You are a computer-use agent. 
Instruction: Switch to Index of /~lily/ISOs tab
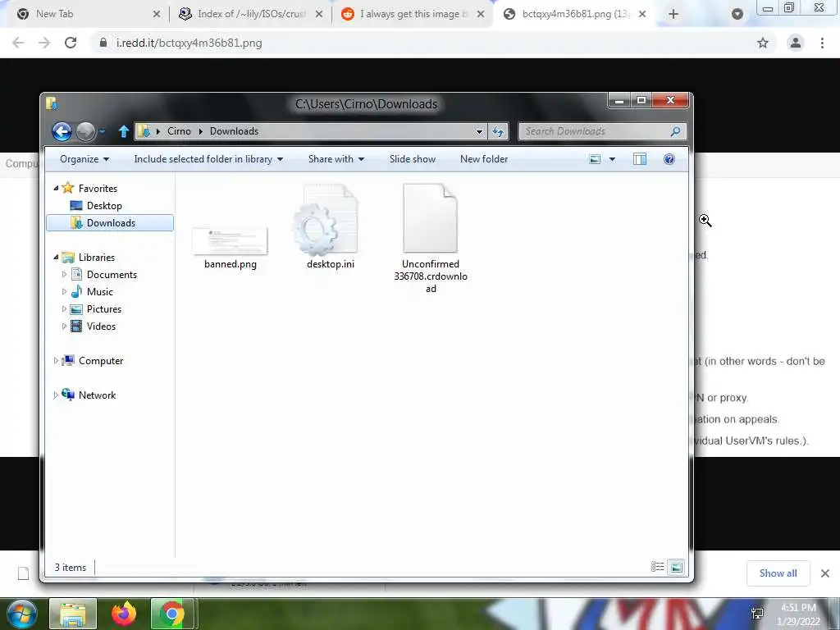click(x=252, y=14)
